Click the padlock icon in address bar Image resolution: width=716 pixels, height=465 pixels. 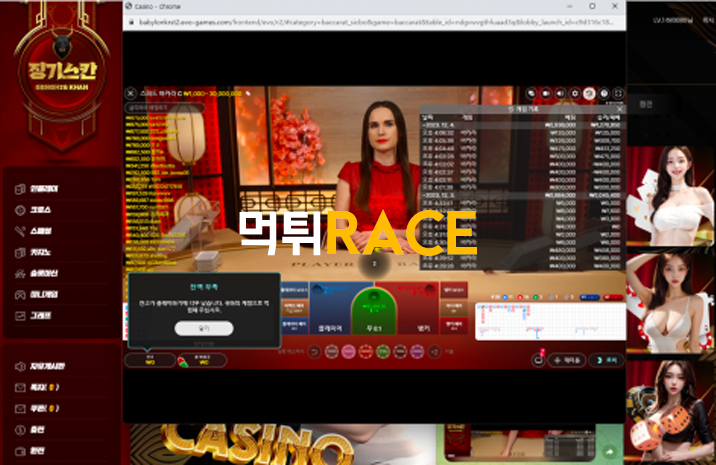(x=131, y=22)
